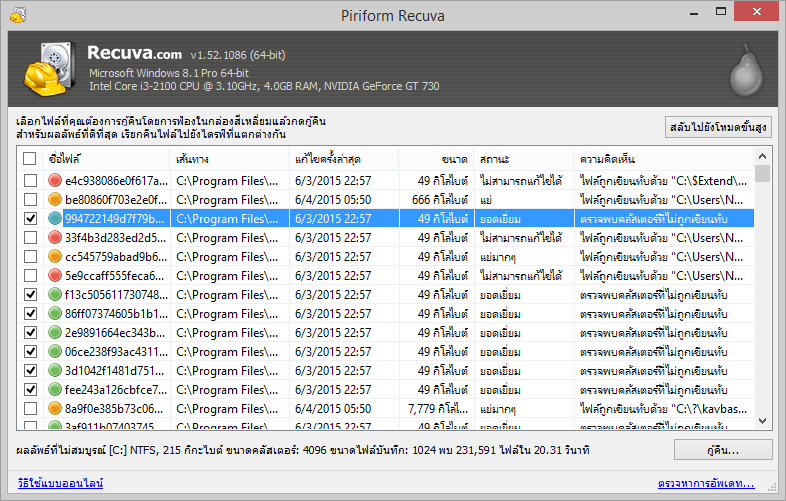This screenshot has width=786, height=501.
Task: Click สลับไปยังโหมดขั้นสูง advanced mode button
Action: 718,127
